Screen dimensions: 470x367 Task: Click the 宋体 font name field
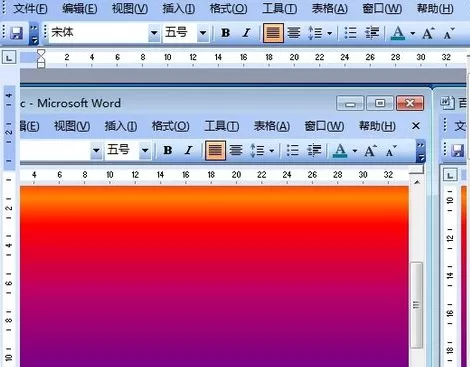click(98, 33)
